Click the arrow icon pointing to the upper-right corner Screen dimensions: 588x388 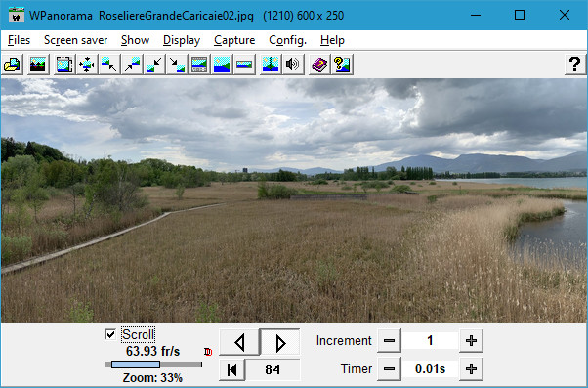click(x=132, y=65)
